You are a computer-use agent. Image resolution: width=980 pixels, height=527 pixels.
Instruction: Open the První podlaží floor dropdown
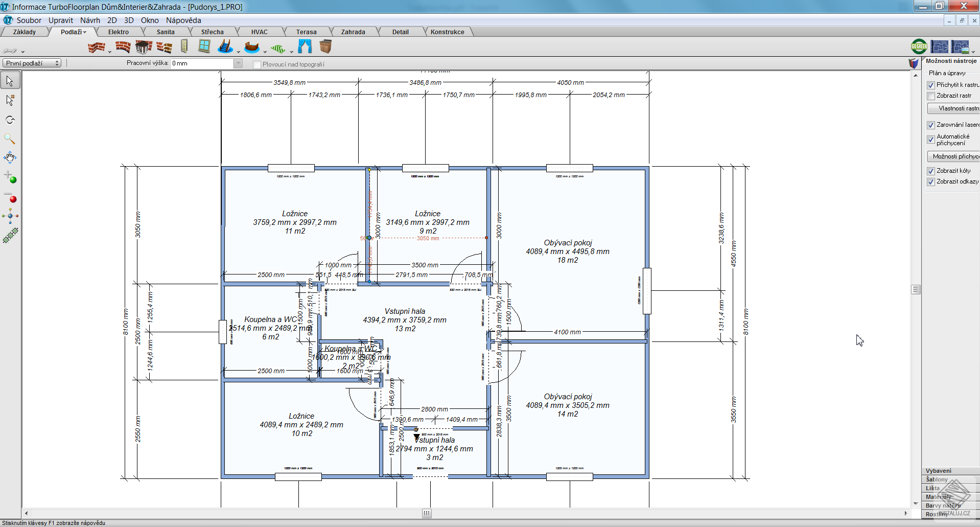click(x=56, y=62)
